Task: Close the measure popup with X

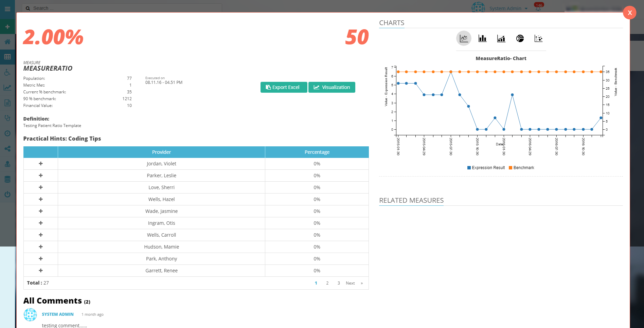Action: coord(629,13)
